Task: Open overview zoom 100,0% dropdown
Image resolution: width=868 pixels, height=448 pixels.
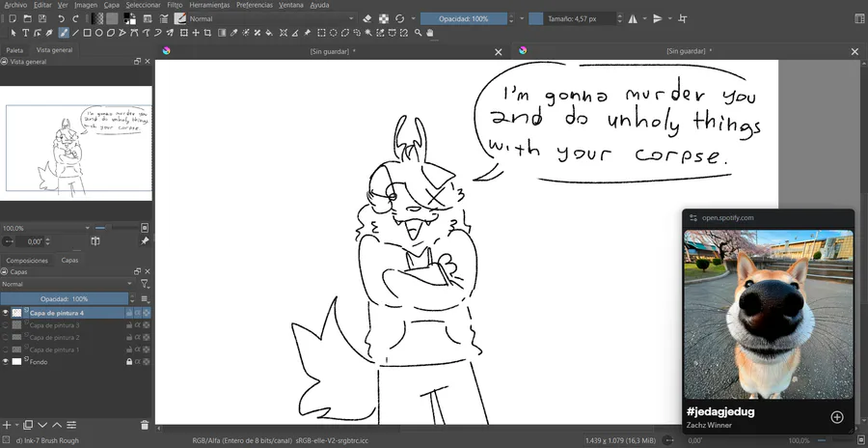Action: (45, 228)
